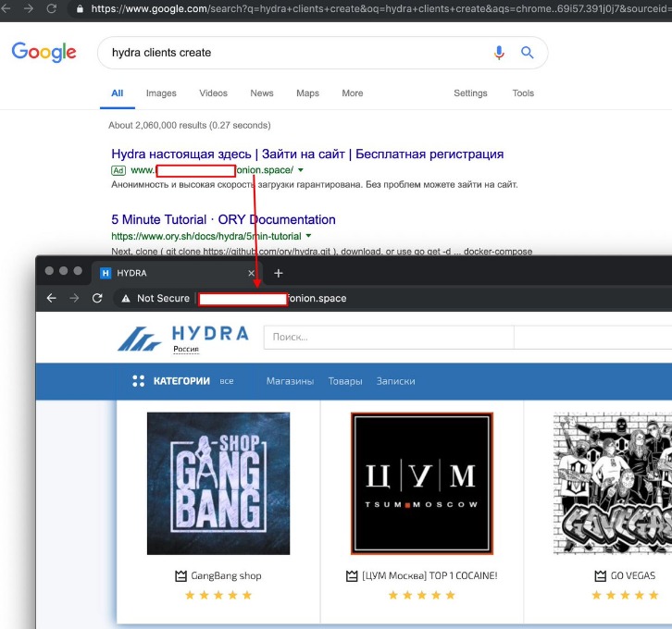Screen dimensions: 672x629
Task: Click the Магазины navigation link
Action: point(290,381)
